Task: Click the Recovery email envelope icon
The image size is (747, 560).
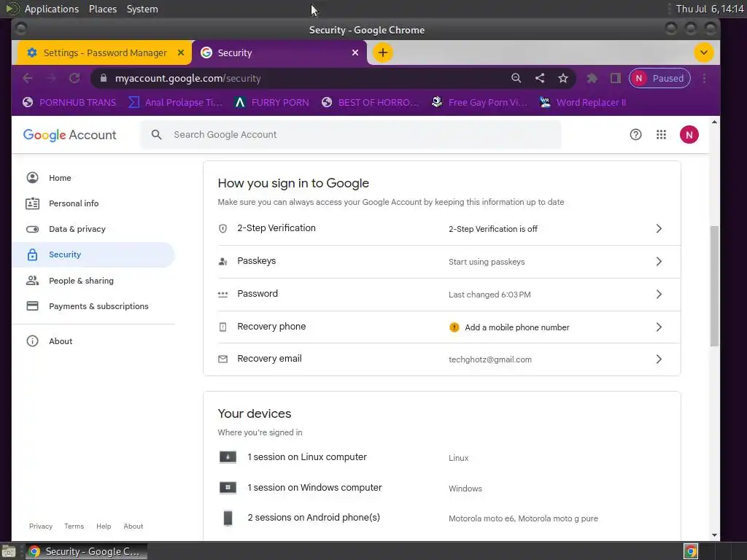Action: point(222,359)
